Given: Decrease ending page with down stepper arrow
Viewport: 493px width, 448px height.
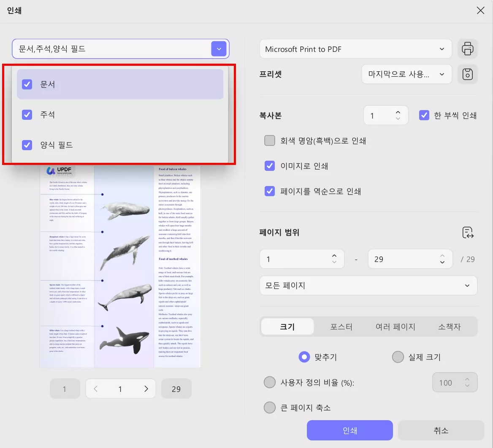Looking at the screenshot, I should pos(442,263).
